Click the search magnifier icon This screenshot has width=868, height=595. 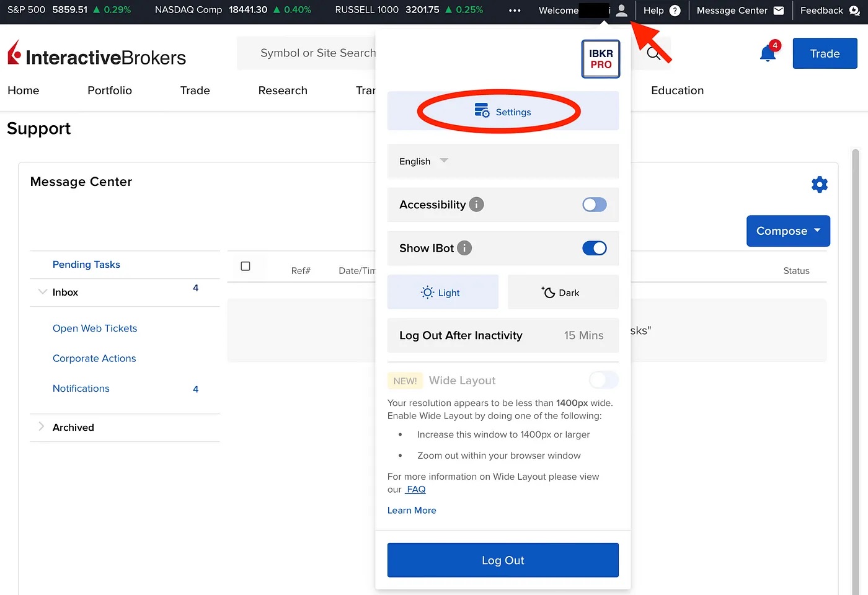pos(653,54)
